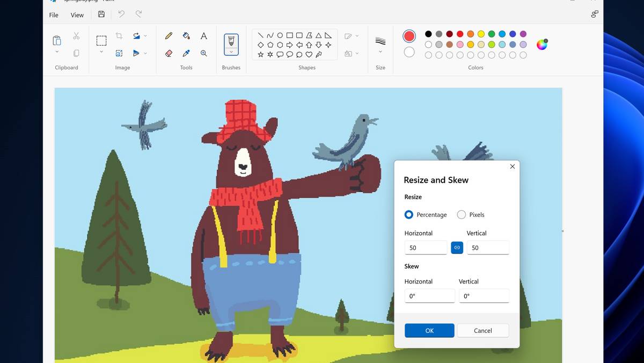
Task: Open the File menu
Action: 53,15
